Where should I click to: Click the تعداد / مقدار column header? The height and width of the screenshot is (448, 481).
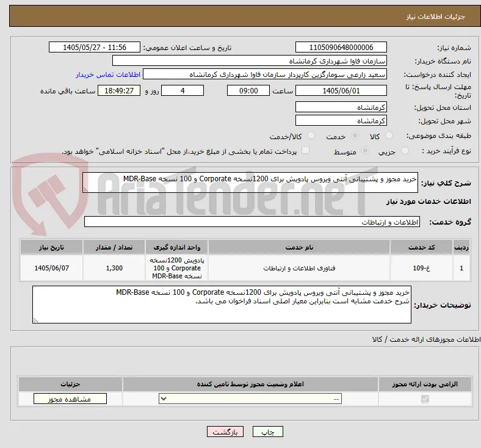114,247
